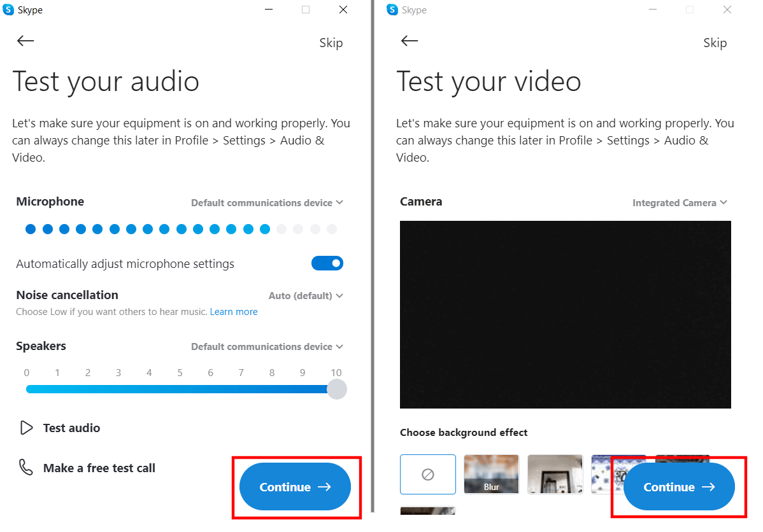763x532 pixels.
Task: Toggle Automatically adjust microphone settings
Action: pyautogui.click(x=327, y=263)
